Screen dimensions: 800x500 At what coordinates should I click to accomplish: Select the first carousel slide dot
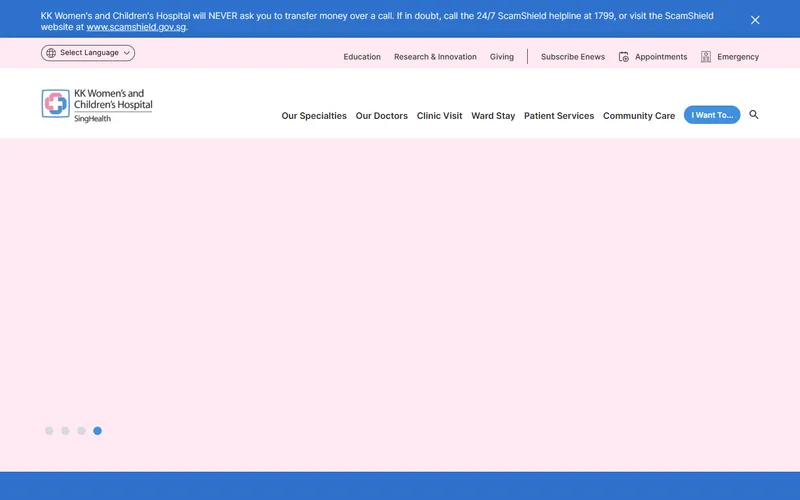coord(49,431)
